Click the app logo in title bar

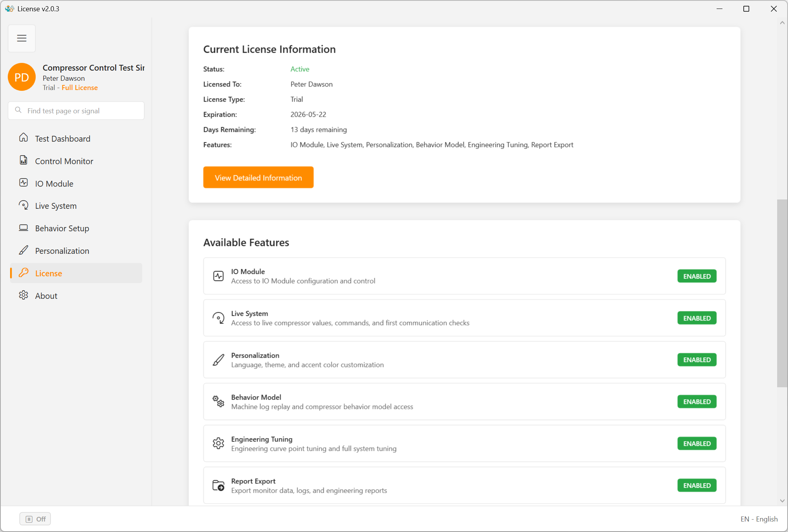tap(10, 9)
